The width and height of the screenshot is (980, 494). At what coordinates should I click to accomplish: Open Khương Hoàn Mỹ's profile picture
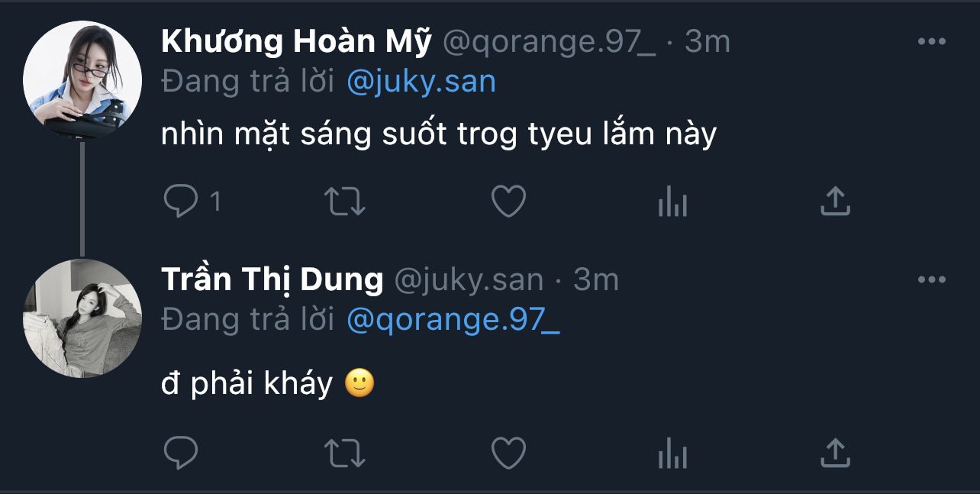(x=82, y=80)
